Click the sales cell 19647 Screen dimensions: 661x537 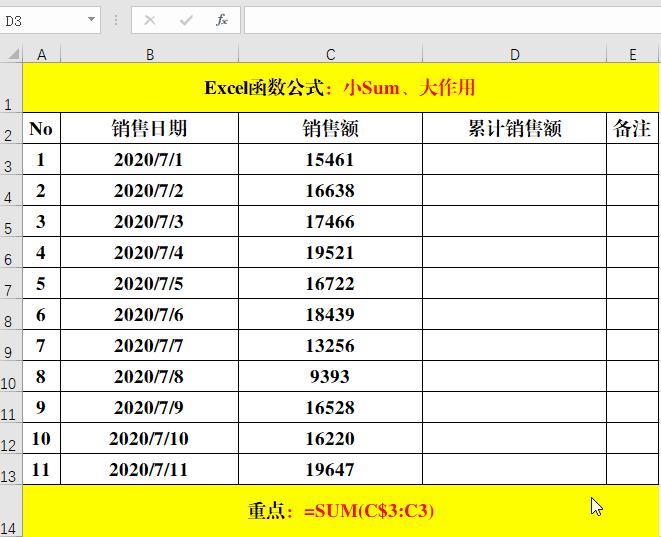click(x=330, y=469)
